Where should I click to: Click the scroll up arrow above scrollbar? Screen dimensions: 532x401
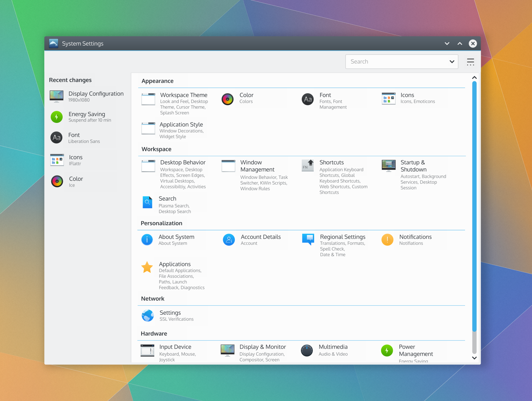(x=474, y=78)
